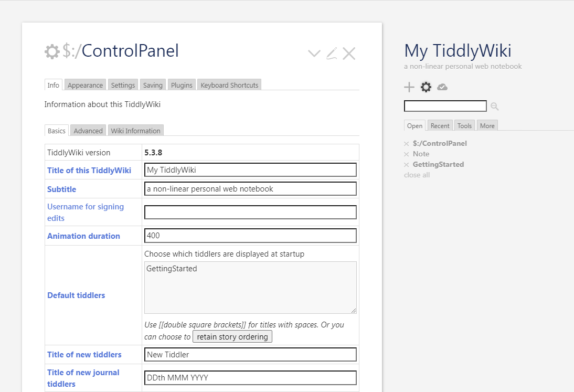
Task: Click the edit pencil icon on ControlPanel
Action: pos(332,53)
